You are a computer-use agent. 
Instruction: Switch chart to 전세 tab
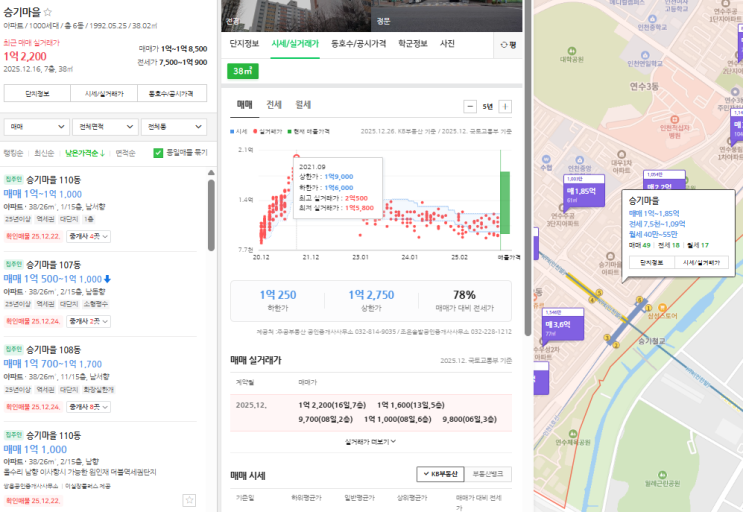[x=274, y=105]
